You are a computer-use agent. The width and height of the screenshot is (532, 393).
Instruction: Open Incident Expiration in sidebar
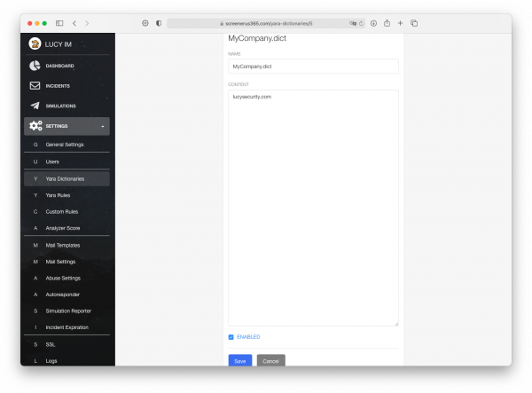[66, 327]
